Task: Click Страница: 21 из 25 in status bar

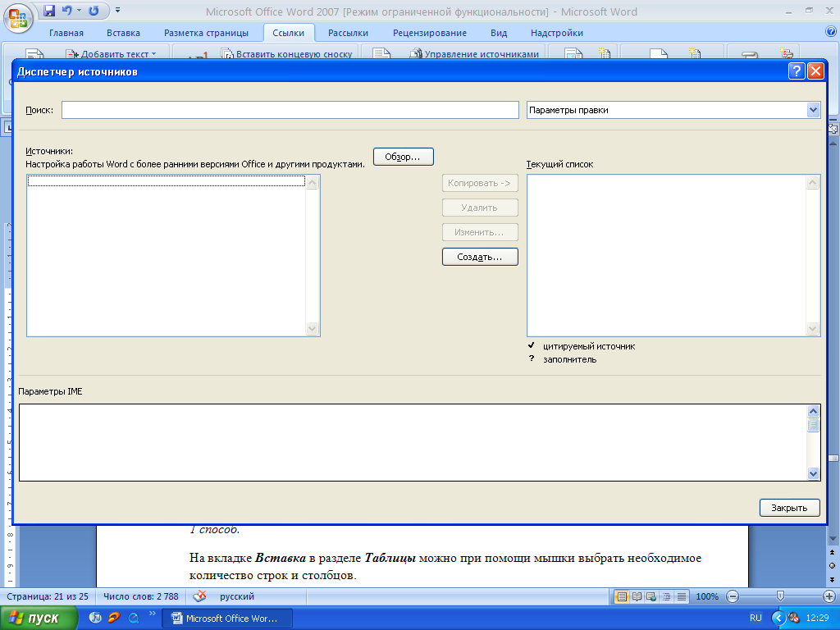Action: click(x=48, y=596)
